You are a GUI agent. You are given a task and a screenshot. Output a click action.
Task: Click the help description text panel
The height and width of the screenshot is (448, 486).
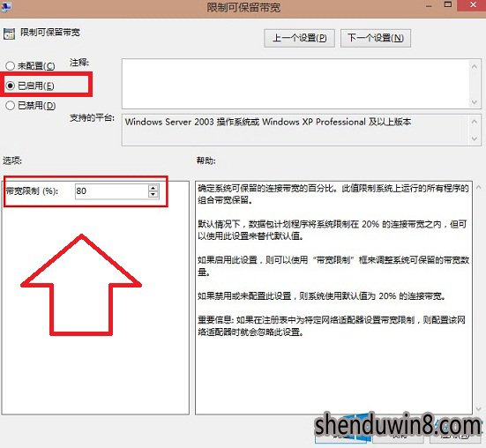coord(333,297)
